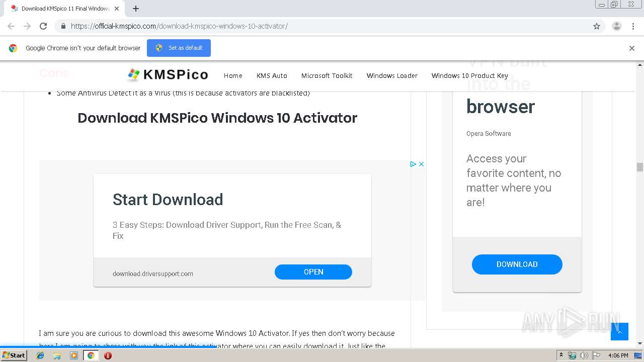Click the page vertical scrollbar thumb
Screen dimensions: 644x362
point(640,167)
